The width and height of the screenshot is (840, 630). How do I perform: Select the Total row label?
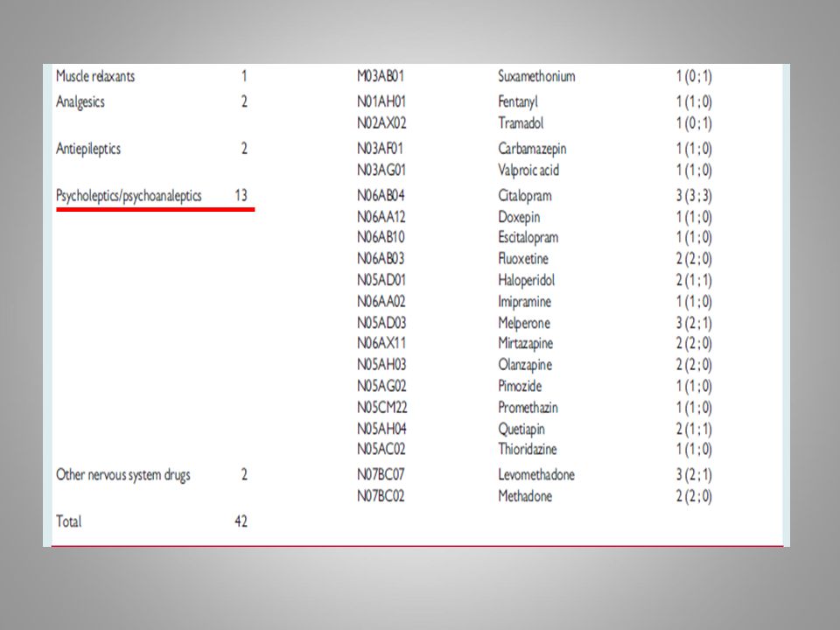[x=68, y=521]
